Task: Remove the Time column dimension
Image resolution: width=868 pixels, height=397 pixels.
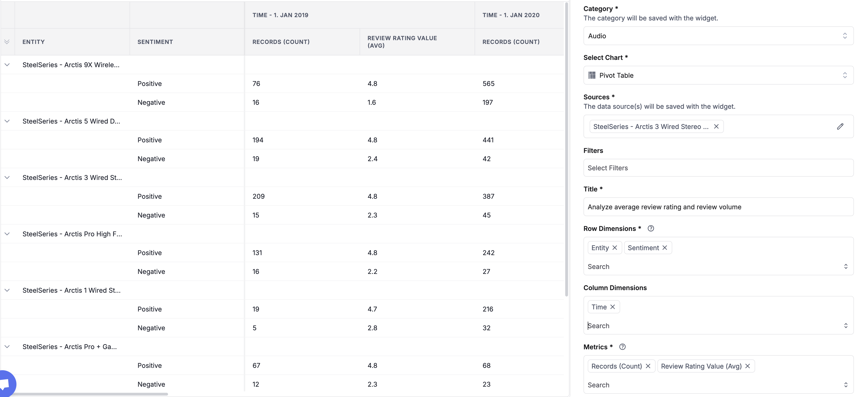Action: click(613, 307)
